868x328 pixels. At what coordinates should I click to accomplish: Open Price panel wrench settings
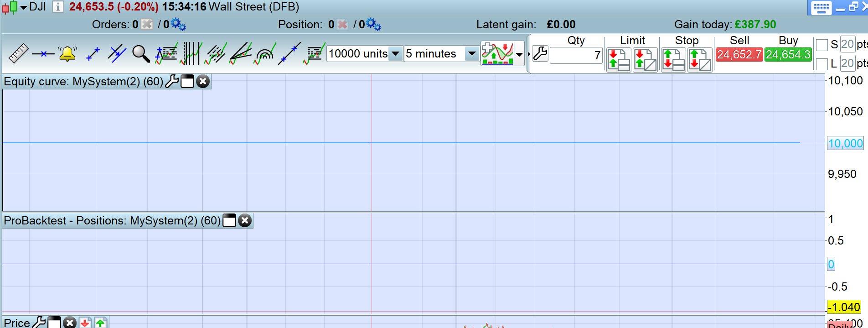click(39, 323)
